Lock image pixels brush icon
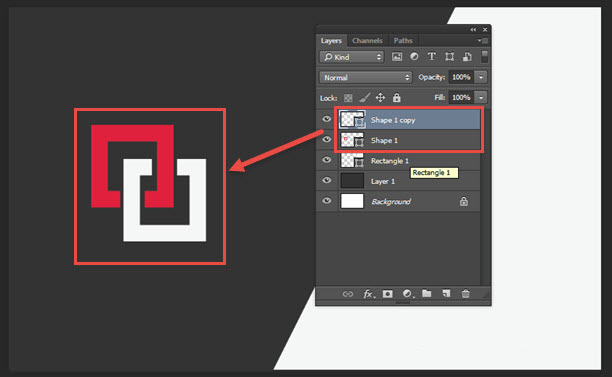Image resolution: width=612 pixels, height=377 pixels. tap(364, 98)
